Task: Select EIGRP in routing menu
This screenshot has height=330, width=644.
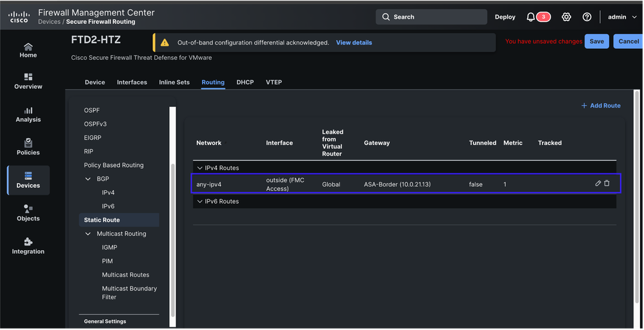Action: pos(92,138)
